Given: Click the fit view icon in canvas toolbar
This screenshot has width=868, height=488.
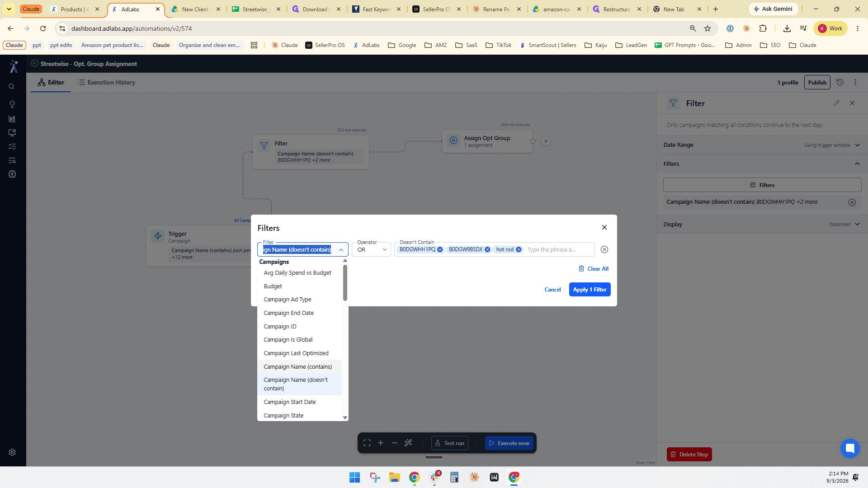Looking at the screenshot, I should 367,443.
